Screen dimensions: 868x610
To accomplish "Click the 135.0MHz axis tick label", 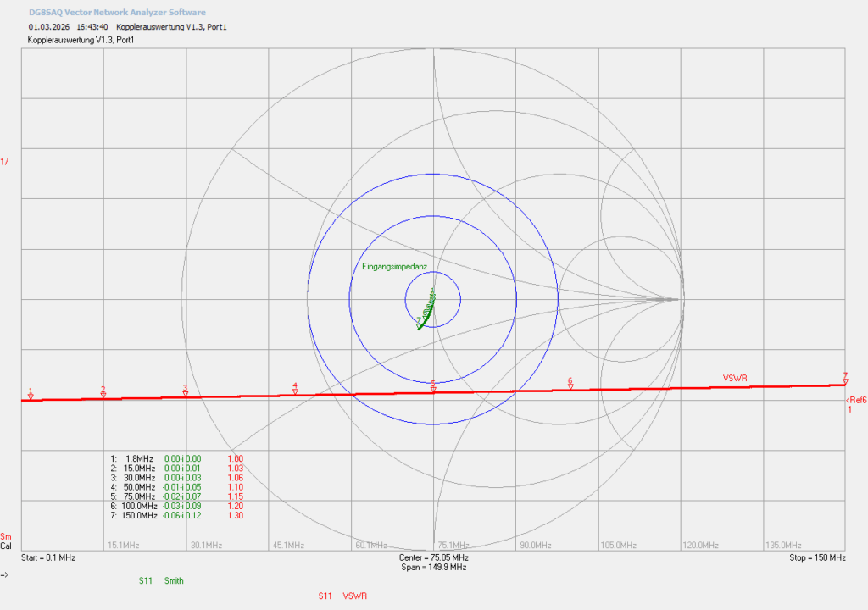I will 783,546.
